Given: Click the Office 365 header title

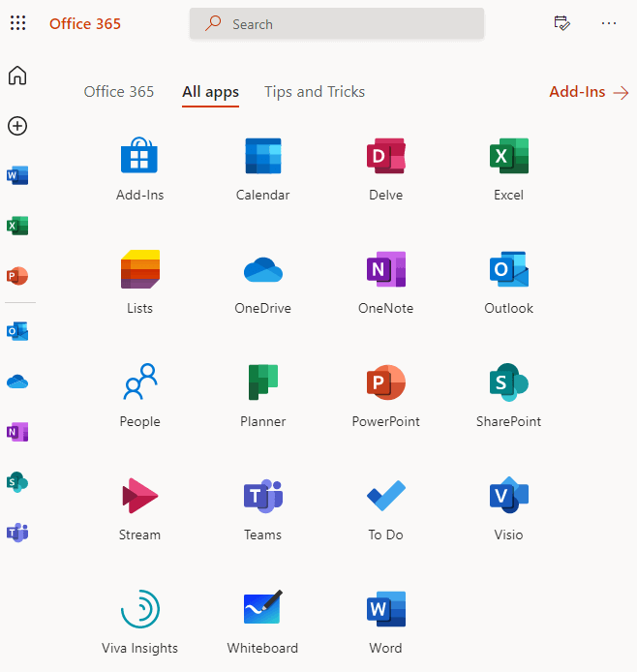Looking at the screenshot, I should (x=85, y=23).
